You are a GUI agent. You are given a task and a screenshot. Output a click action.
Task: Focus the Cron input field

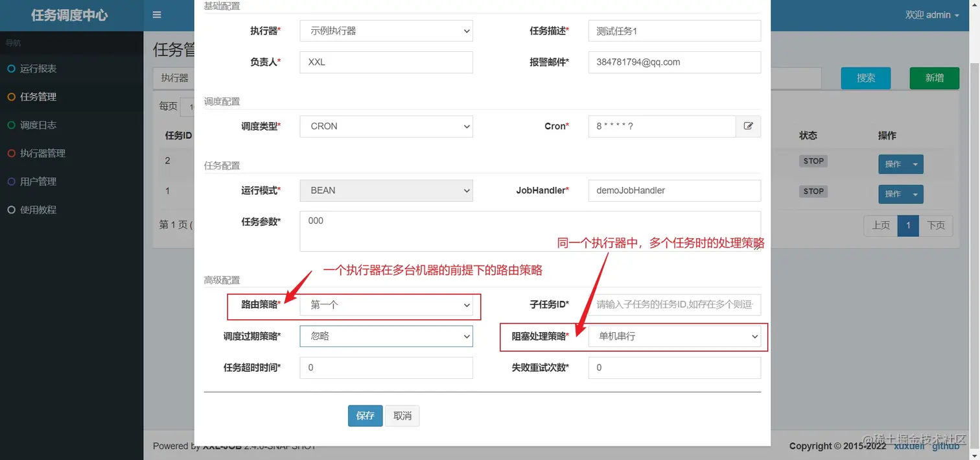pos(662,127)
